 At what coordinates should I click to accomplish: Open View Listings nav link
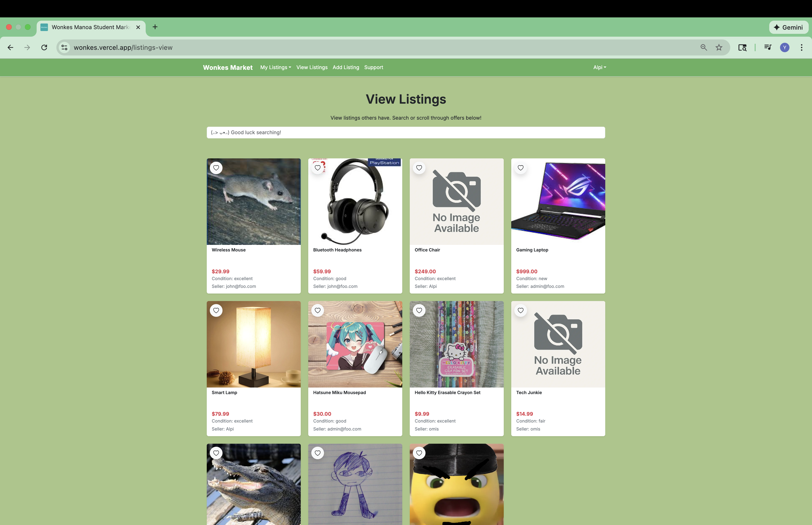(312, 67)
